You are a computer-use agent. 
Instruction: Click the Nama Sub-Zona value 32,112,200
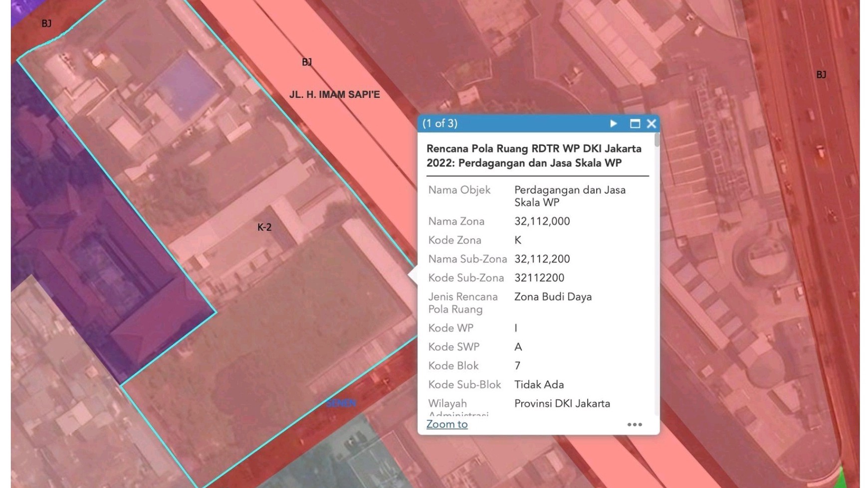click(542, 259)
